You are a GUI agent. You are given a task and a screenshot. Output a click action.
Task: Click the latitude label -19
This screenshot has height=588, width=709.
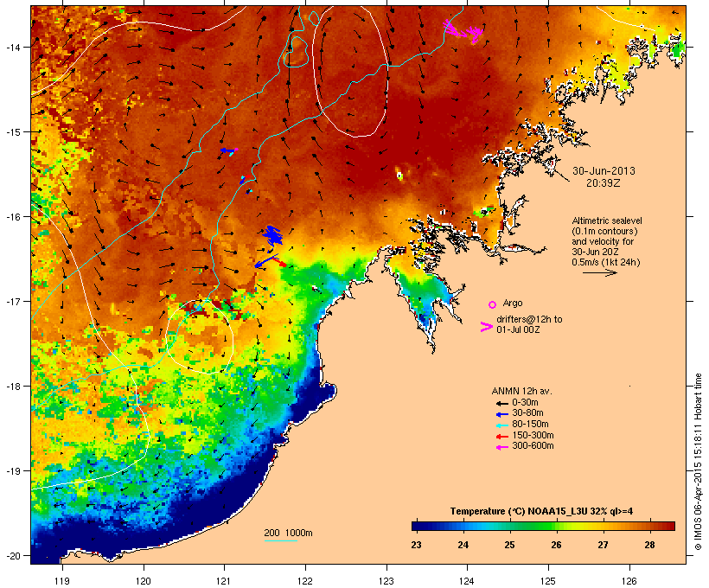click(13, 471)
